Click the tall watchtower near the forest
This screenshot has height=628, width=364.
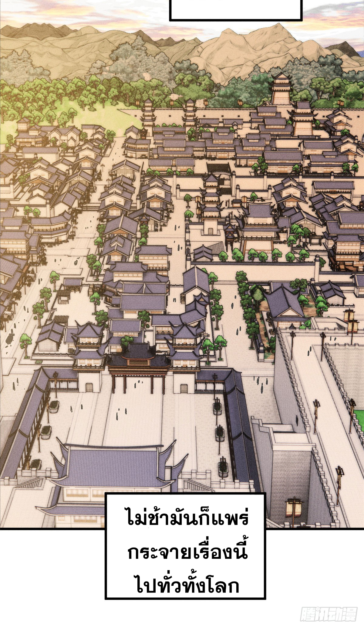(281, 89)
